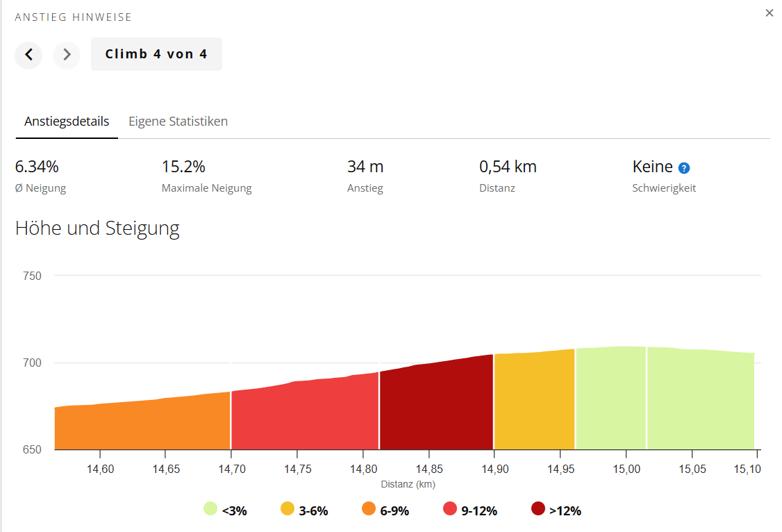Click the next climb arrow
Viewport: 782px width, 532px height.
point(67,54)
